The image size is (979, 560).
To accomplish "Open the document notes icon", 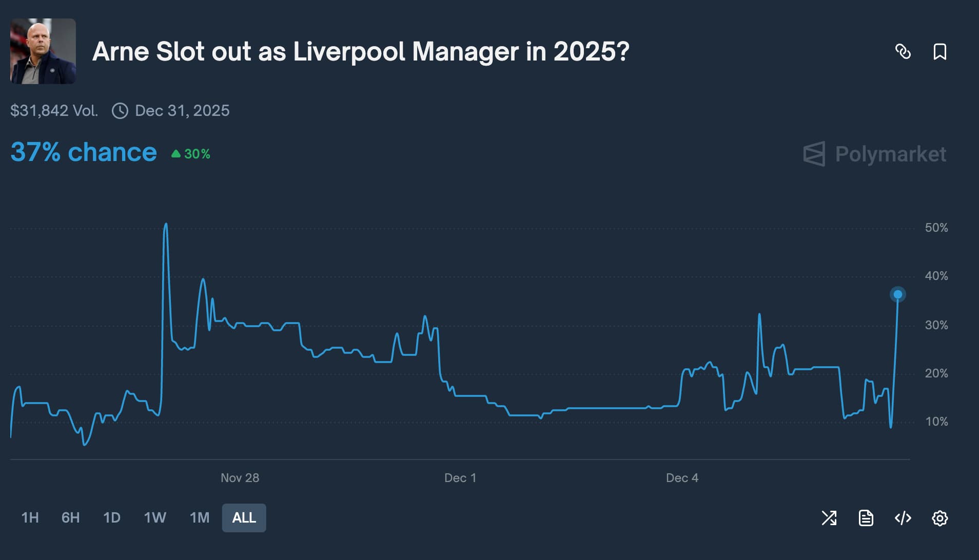I will click(866, 518).
